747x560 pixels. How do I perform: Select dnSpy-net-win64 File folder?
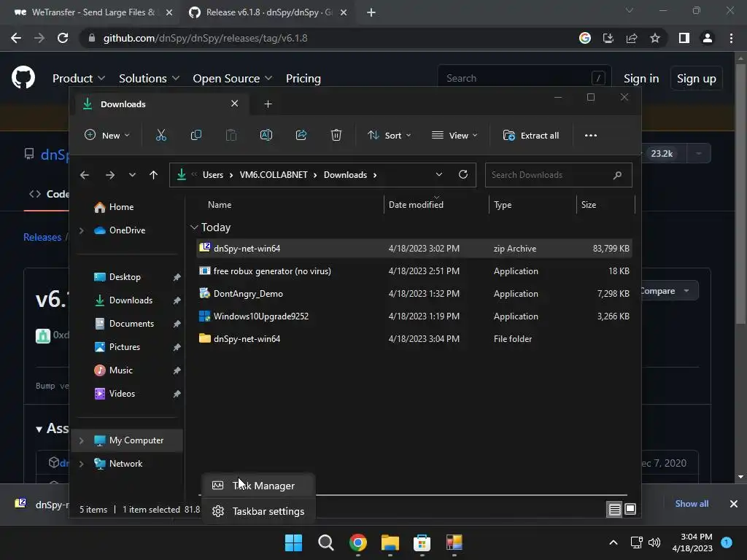pyautogui.click(x=414, y=339)
